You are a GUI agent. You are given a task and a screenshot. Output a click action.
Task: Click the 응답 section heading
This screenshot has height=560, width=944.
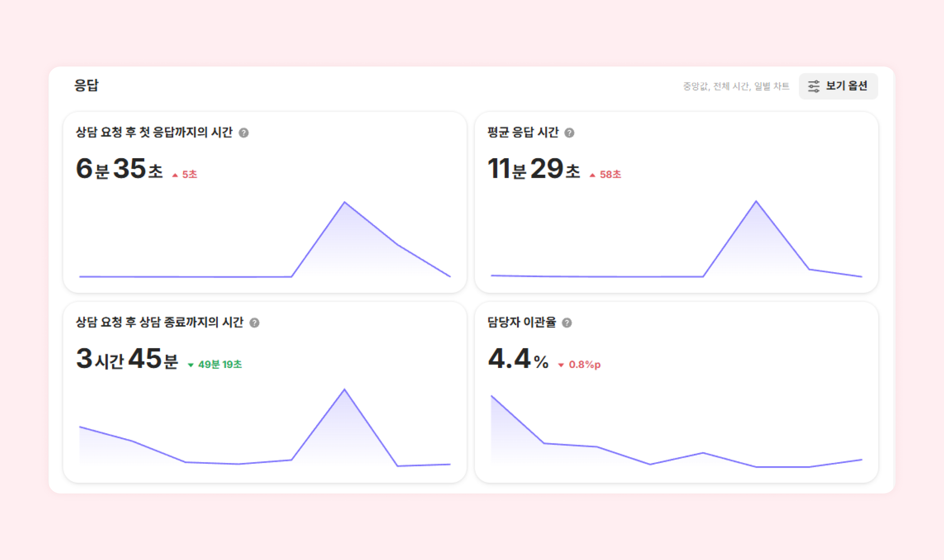[86, 85]
